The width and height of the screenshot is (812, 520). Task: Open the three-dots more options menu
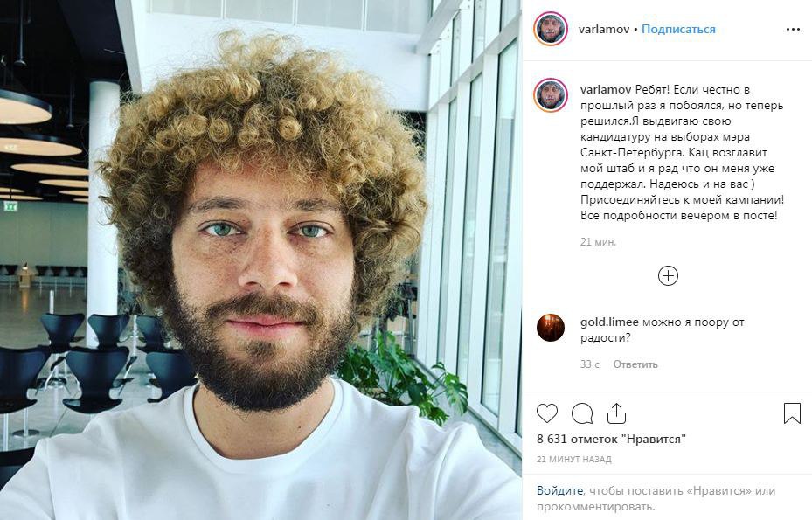click(x=793, y=30)
